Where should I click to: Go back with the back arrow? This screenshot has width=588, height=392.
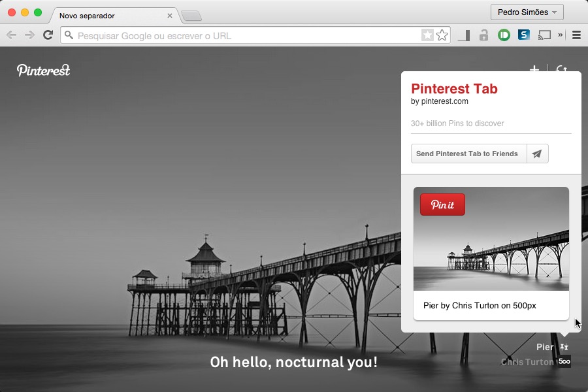[11, 35]
